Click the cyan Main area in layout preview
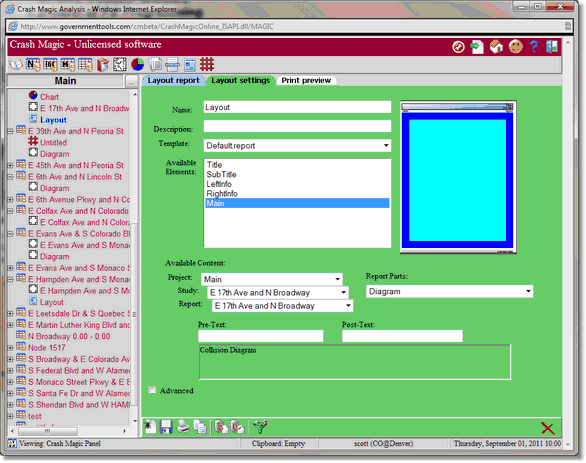 point(457,180)
